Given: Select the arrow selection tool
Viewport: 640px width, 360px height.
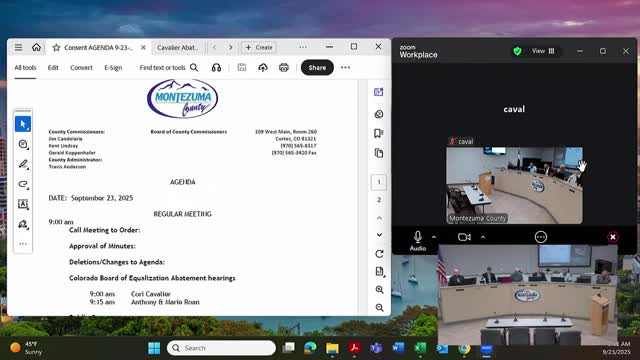Looking at the screenshot, I should point(23,124).
